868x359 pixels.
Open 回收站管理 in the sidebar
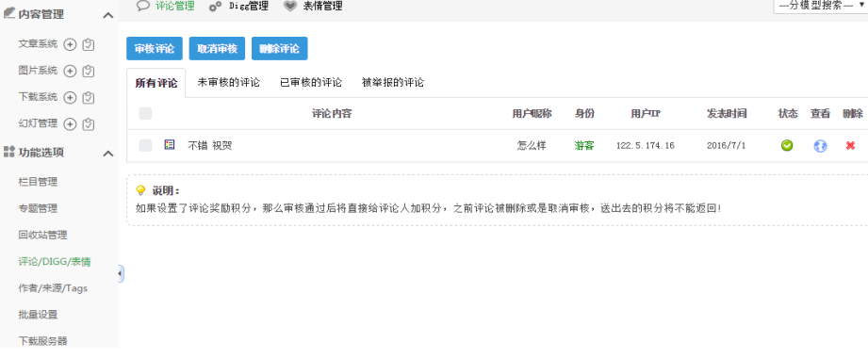(42, 235)
